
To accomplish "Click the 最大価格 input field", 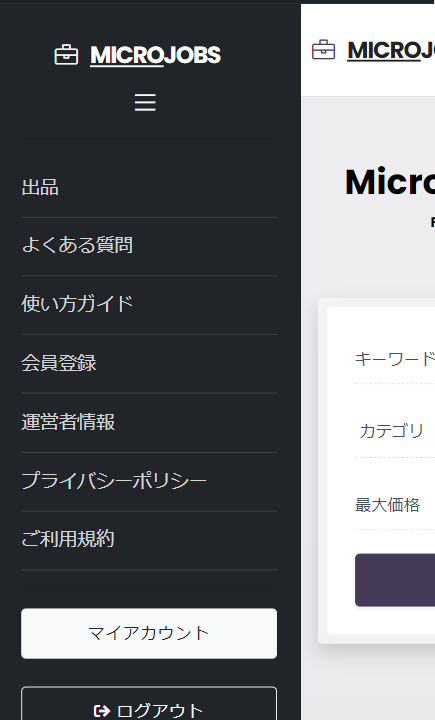I will (x=395, y=506).
